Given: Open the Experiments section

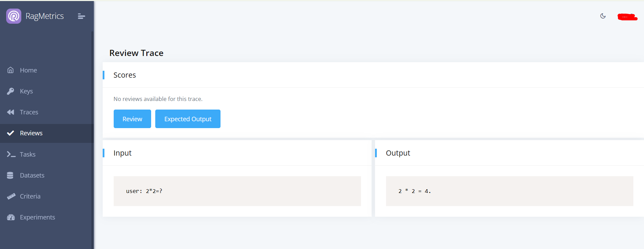Looking at the screenshot, I should (37, 217).
